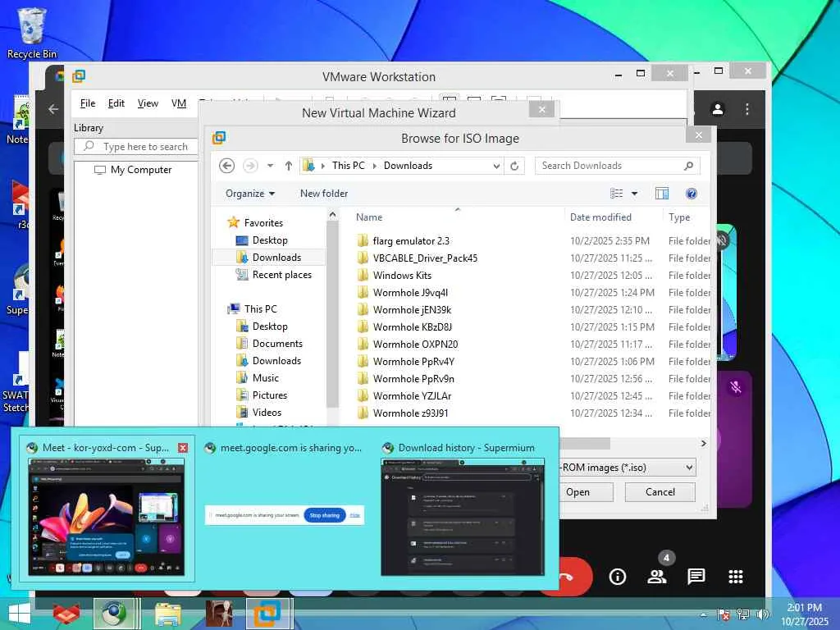Screen dimensions: 840x630
Task: Click the VMware Workstation taskbar icon
Action: point(268,614)
